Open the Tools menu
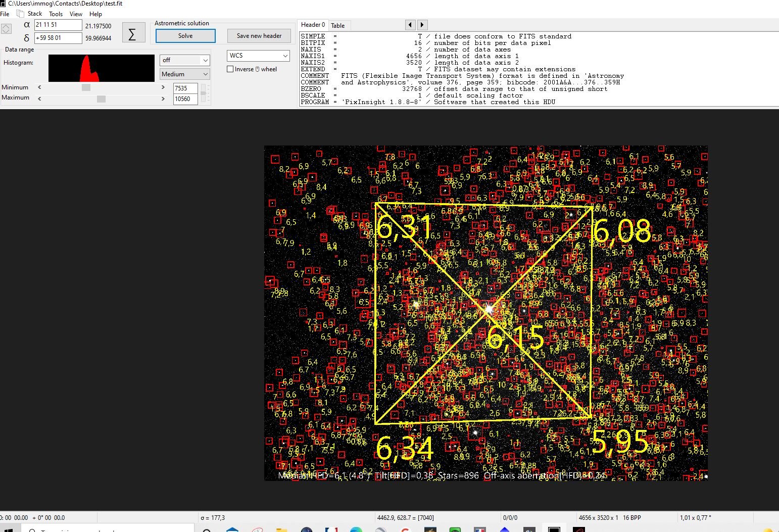 tap(56, 14)
